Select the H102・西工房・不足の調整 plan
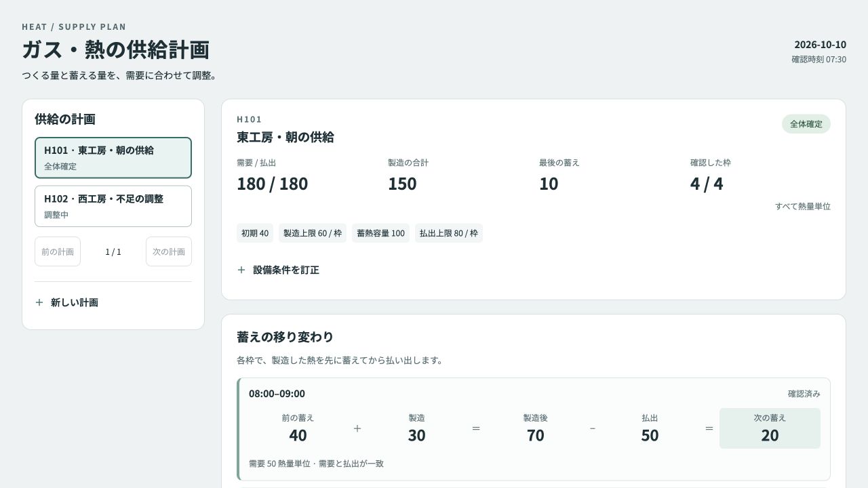This screenshot has height=488, width=868. pos(113,206)
